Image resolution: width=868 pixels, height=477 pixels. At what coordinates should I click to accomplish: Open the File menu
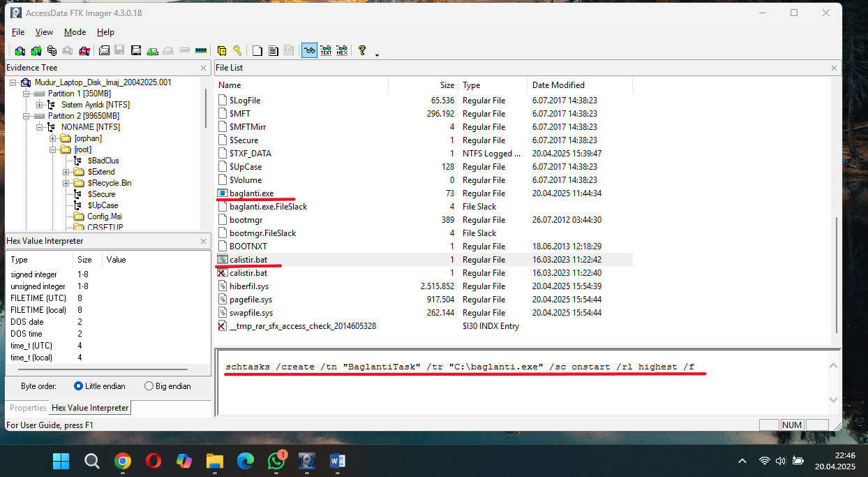coord(18,32)
